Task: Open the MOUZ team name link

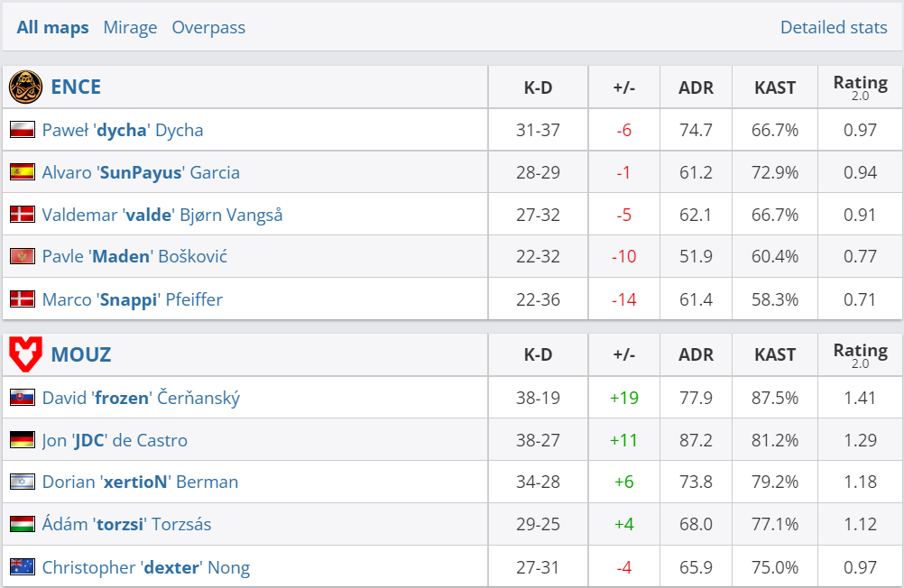Action: coord(81,354)
